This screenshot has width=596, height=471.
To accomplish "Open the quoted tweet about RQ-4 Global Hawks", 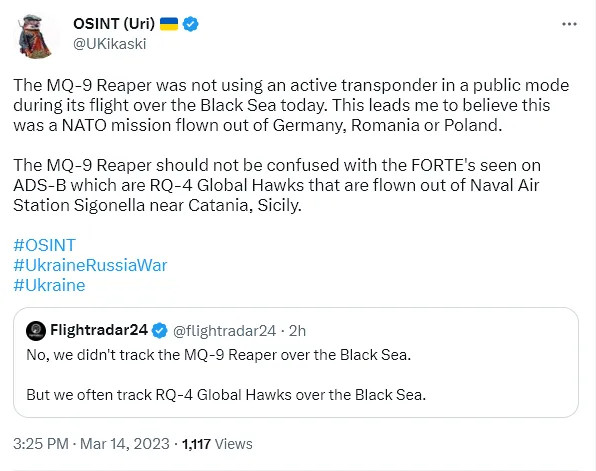I will point(296,362).
